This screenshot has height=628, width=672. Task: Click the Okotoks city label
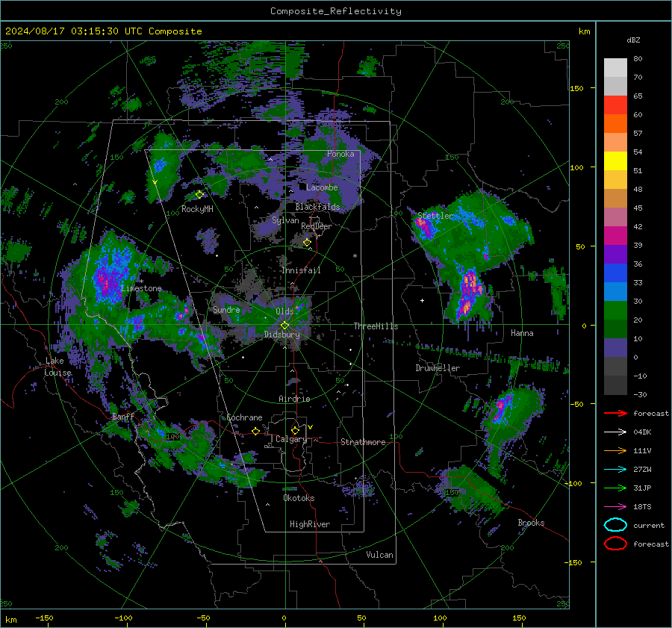299,498
